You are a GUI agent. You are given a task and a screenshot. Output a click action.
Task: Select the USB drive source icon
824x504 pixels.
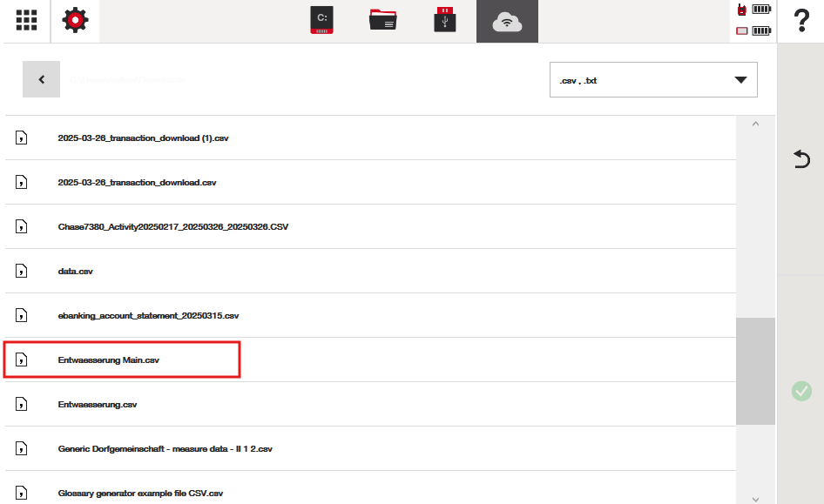[x=444, y=21]
